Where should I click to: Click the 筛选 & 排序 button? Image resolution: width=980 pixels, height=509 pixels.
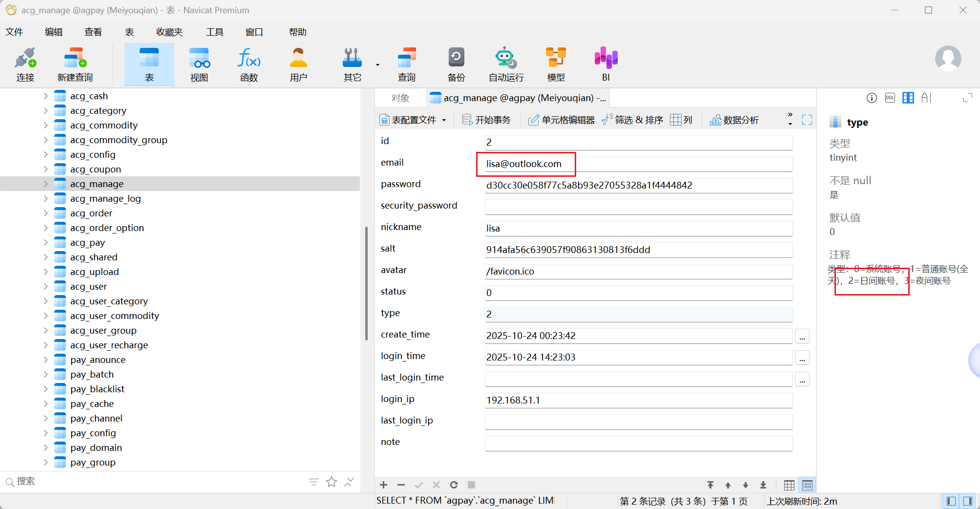point(633,120)
